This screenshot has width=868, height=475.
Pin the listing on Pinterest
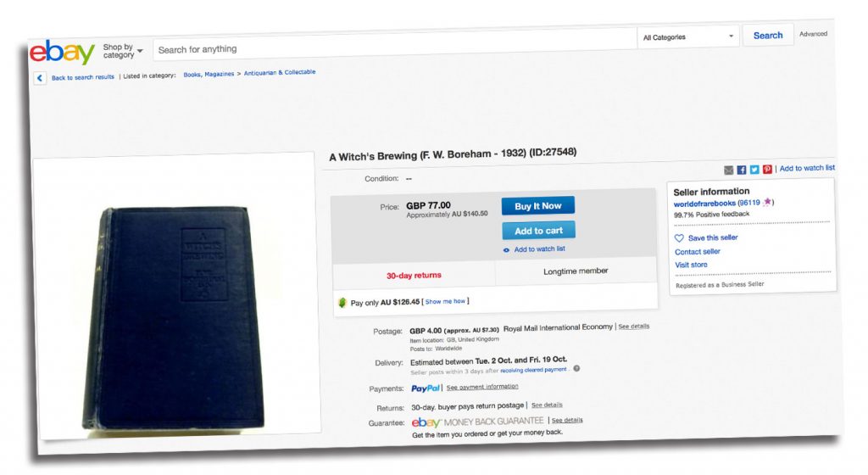pos(767,169)
